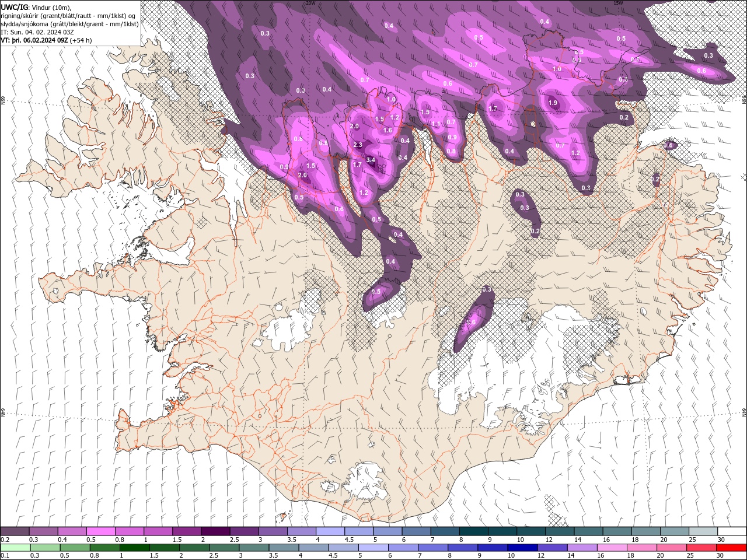Click the bright red swatch after 30 in lower colorbar

(731, 548)
